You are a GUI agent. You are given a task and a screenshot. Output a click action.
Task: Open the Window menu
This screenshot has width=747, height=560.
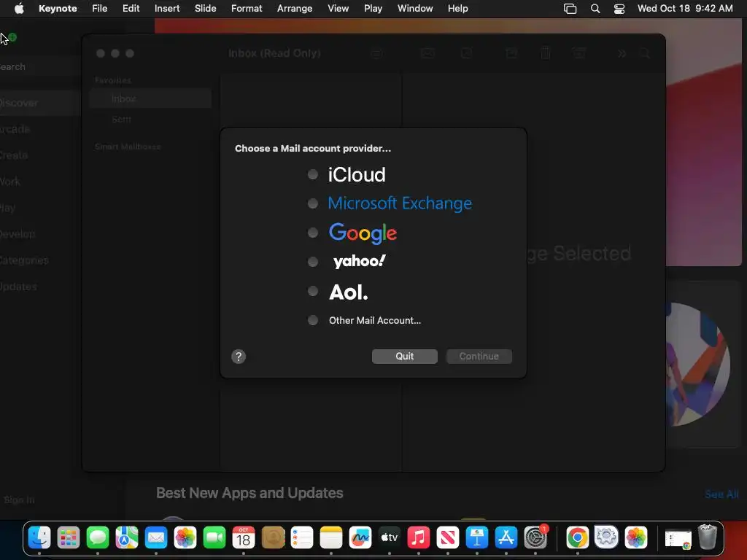[x=415, y=8]
